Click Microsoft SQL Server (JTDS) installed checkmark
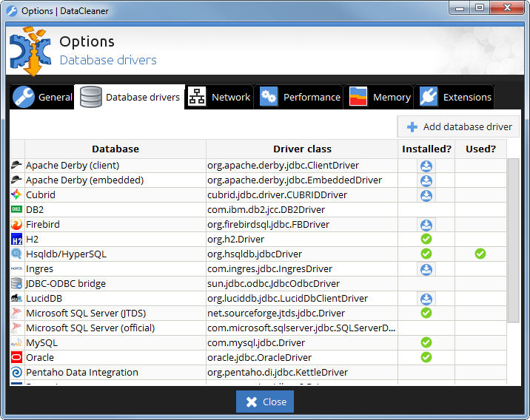The image size is (530, 420). [426, 313]
